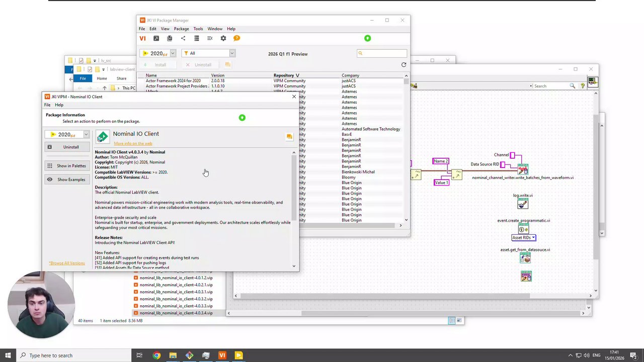Open Chrome from the taskbar
This screenshot has height=362, width=644.
pos(156,355)
